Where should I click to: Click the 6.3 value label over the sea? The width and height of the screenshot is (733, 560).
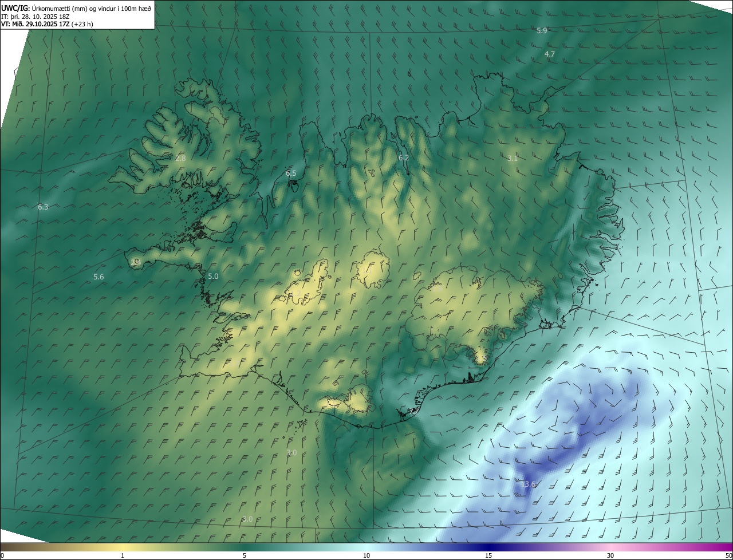point(43,207)
